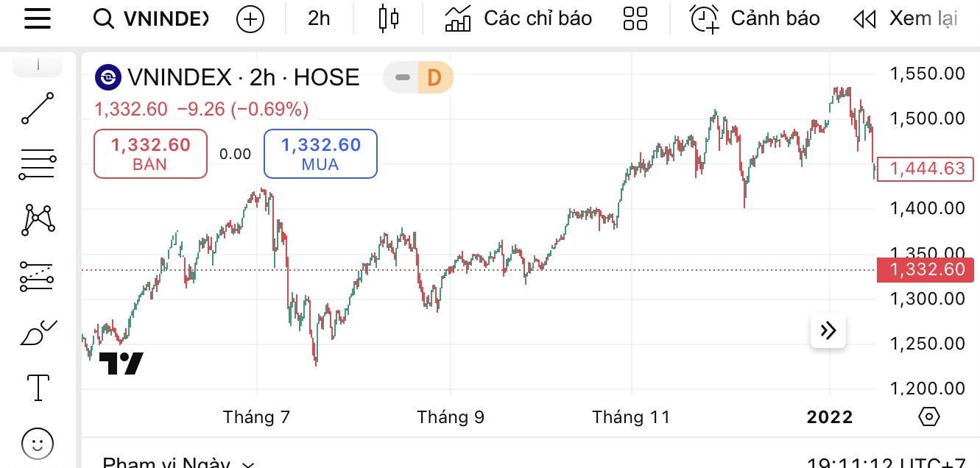
Task: Open the 2h timeframe dropdown
Action: tap(319, 19)
